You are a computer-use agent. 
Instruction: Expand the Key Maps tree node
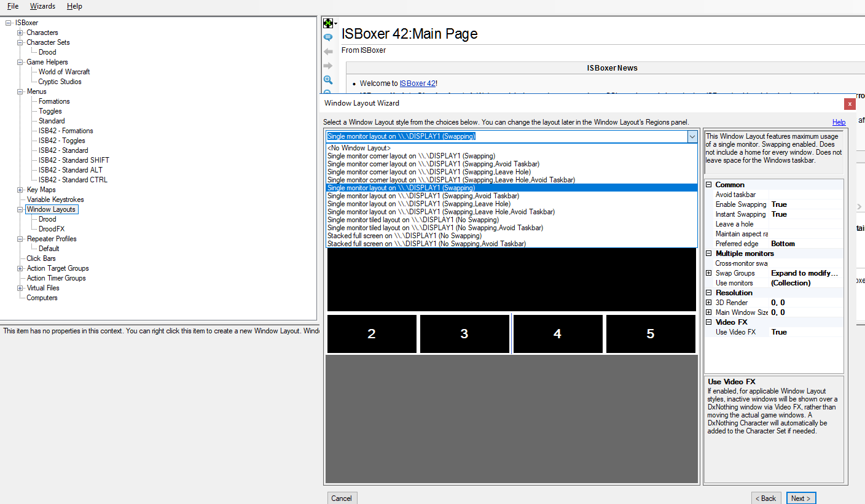(x=20, y=190)
